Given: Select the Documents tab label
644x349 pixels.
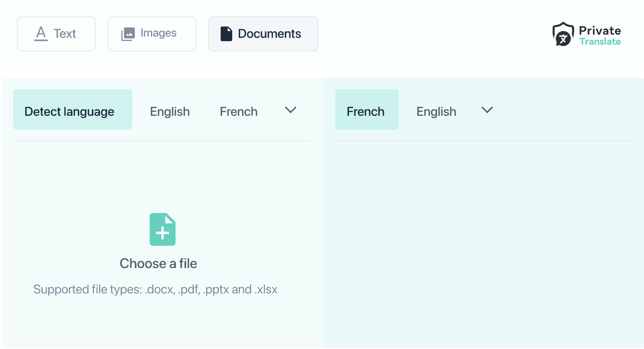Looking at the screenshot, I should coord(269,34).
